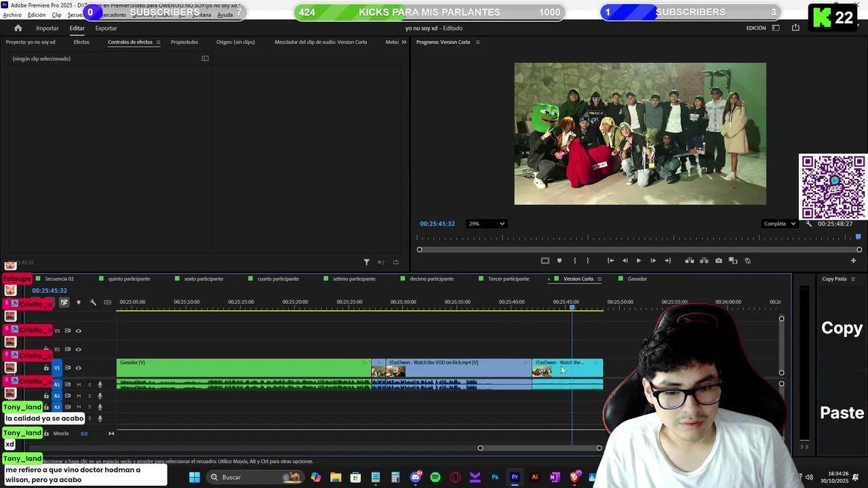Step back one frame in Program monitor
Screen dimensions: 868x488
pos(625,261)
